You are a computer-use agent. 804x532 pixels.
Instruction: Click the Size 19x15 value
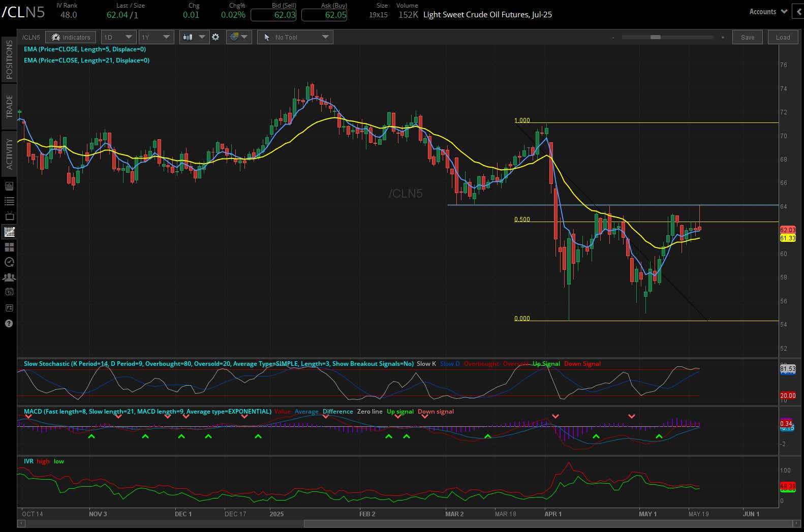coord(378,15)
